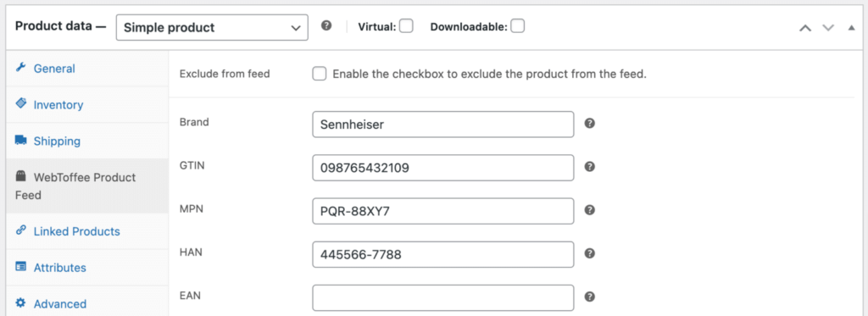This screenshot has height=316, width=868.
Task: Click the help icon beside the GTIN field
Action: [x=590, y=167]
